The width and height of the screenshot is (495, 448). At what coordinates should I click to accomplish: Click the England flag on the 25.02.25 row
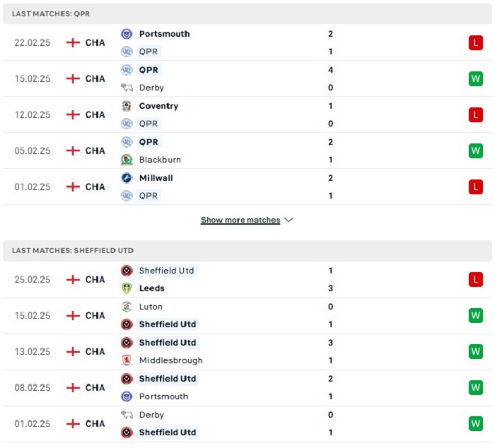tap(73, 280)
